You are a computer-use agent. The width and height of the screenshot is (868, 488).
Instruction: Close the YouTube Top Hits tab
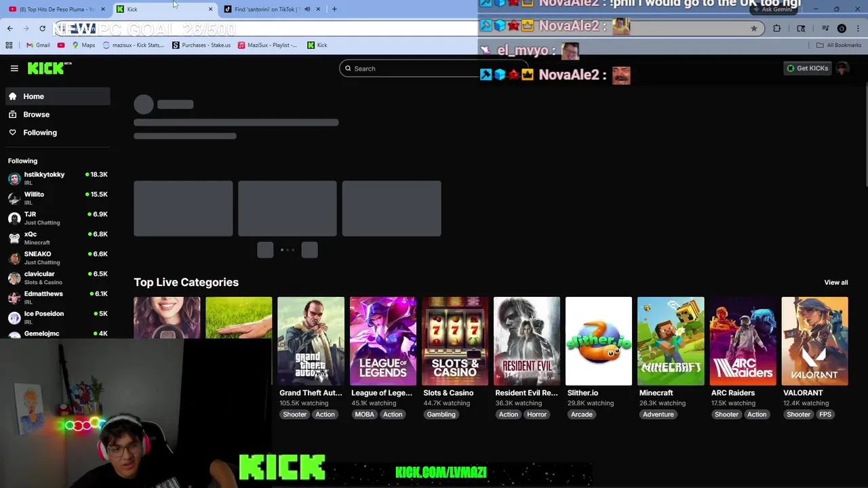pyautogui.click(x=103, y=9)
